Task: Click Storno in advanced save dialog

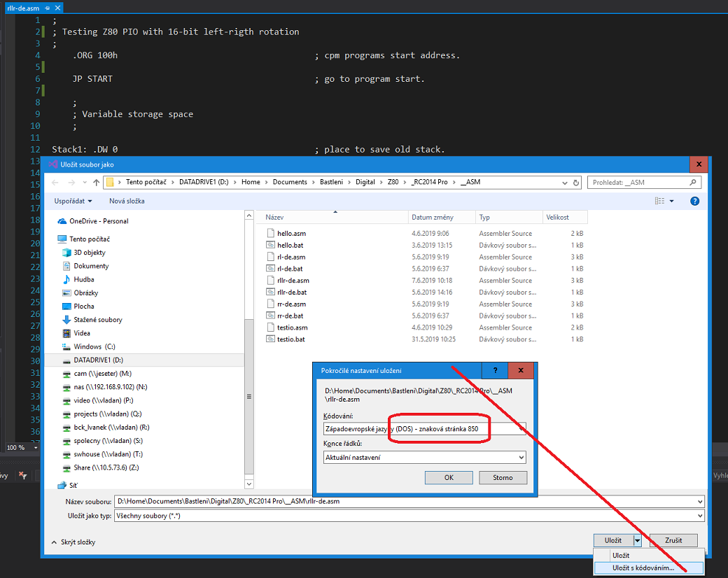Action: (x=503, y=478)
